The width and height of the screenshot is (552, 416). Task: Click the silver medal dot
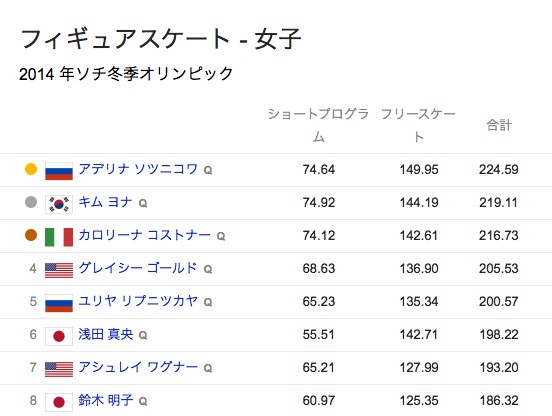point(31,202)
